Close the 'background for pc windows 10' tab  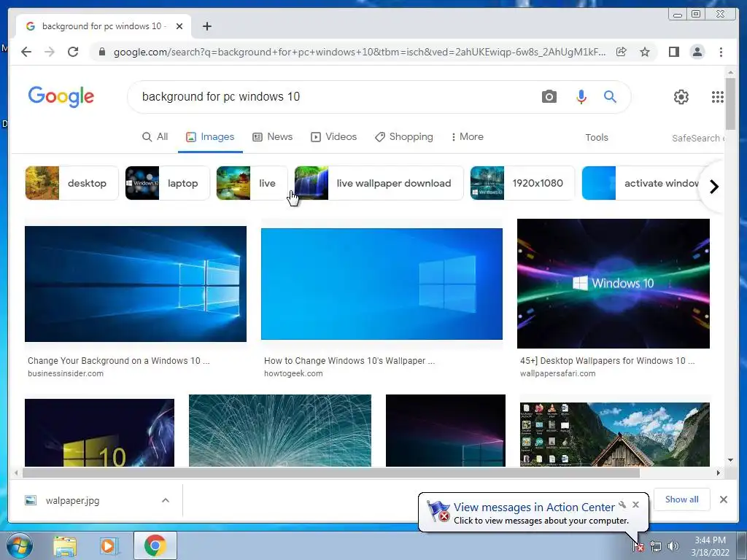[179, 26]
